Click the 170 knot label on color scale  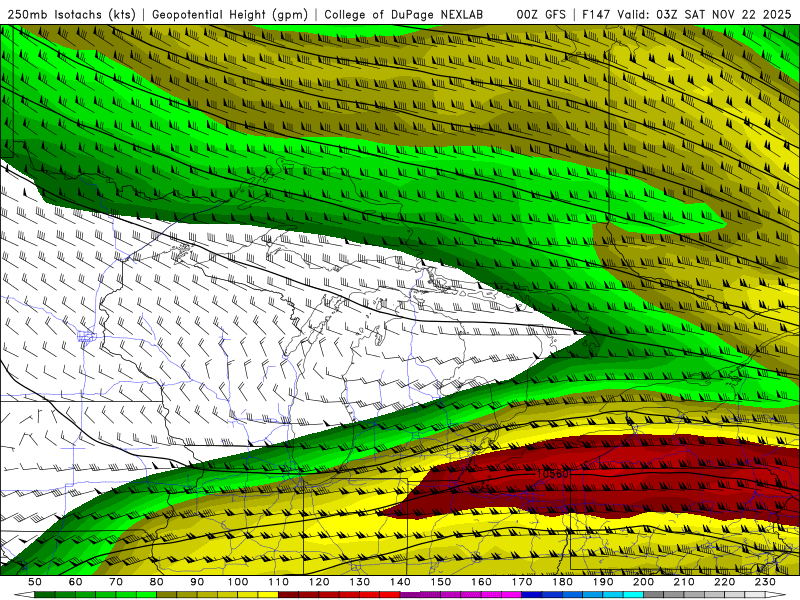tap(522, 582)
